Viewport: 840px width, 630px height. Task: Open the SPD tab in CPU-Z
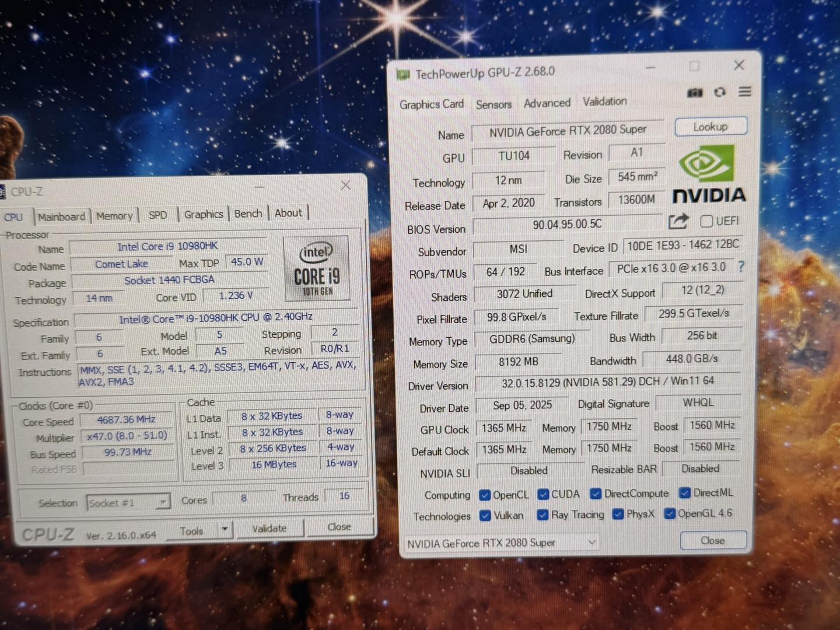(157, 215)
